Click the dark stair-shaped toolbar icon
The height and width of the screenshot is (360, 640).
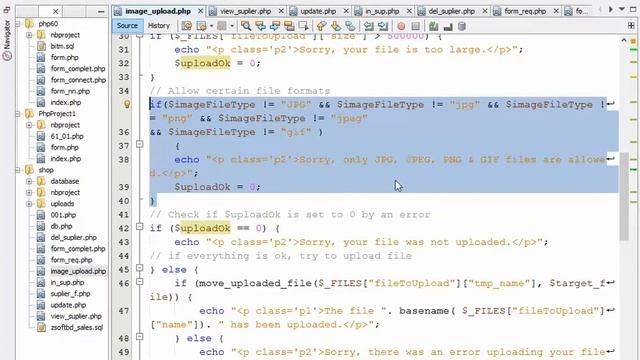pos(448,26)
